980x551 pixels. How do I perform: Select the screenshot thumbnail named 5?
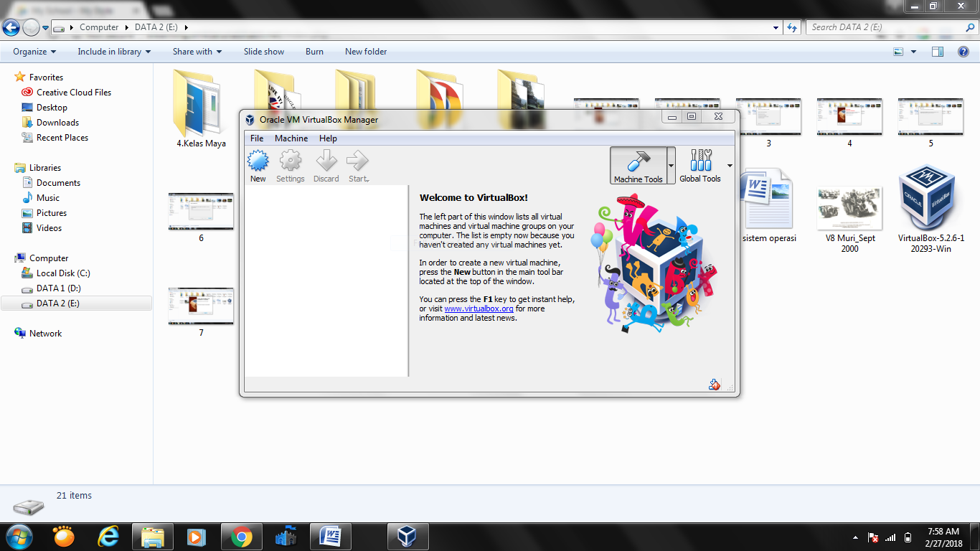tap(930, 123)
